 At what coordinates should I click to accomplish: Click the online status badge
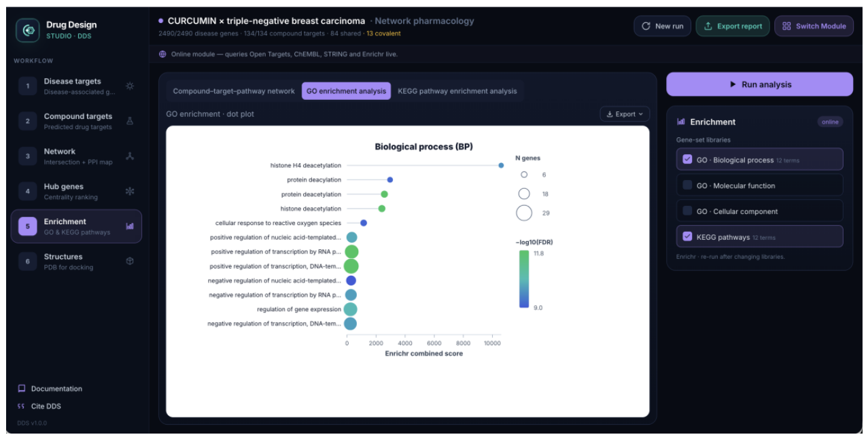[x=830, y=122]
